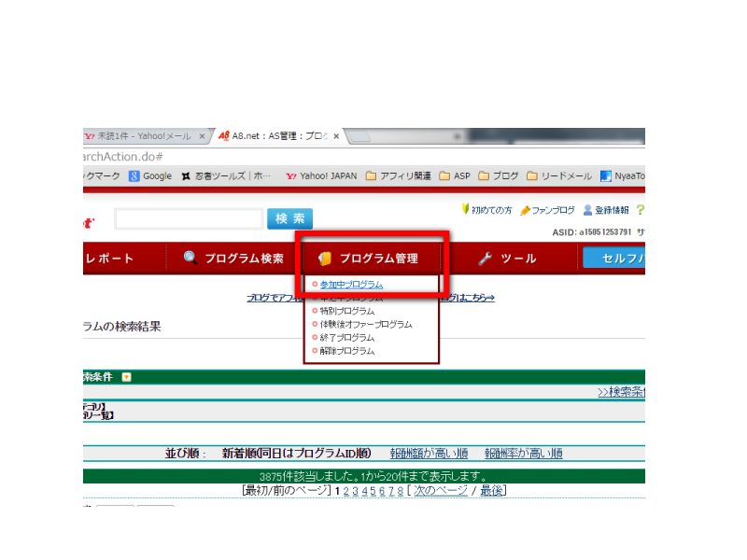Click the green help question mark icon
This screenshot has width=747, height=560.
(641, 209)
